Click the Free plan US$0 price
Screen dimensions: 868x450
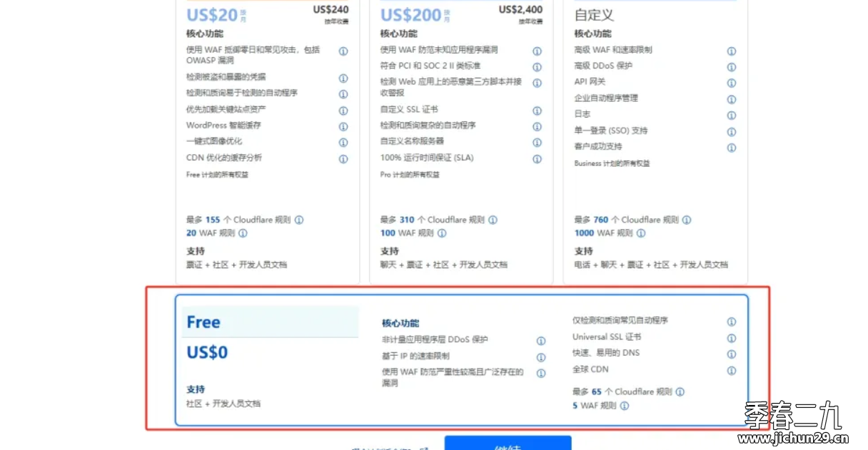point(207,352)
